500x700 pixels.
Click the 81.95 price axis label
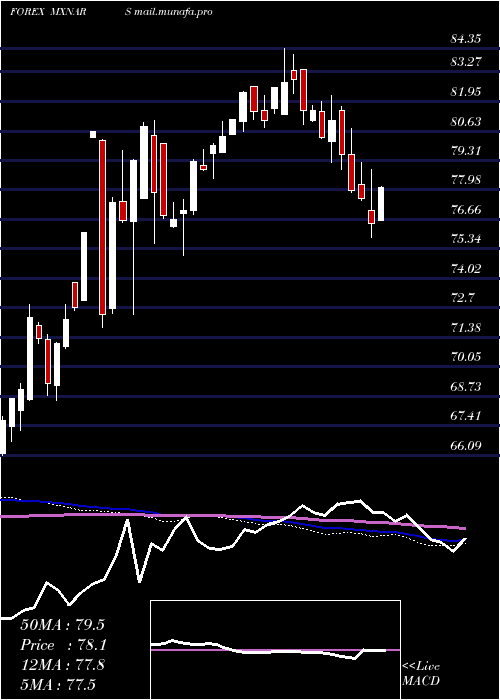[x=466, y=92]
